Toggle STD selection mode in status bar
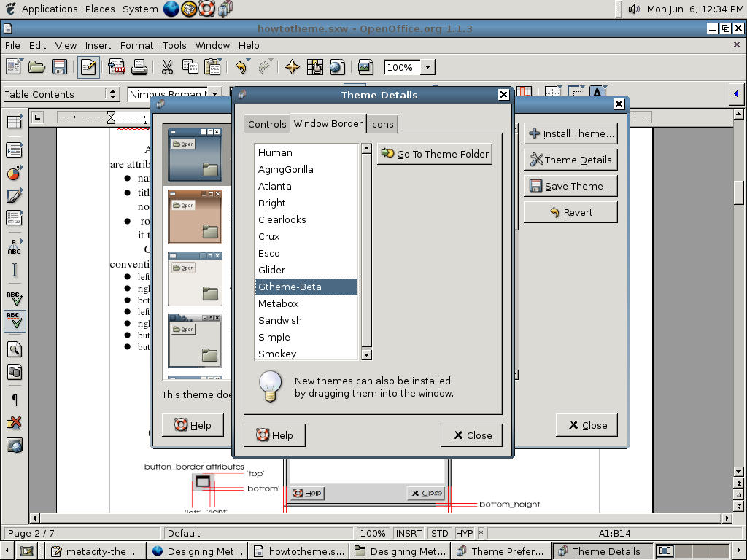This screenshot has width=747, height=560. coord(439,533)
